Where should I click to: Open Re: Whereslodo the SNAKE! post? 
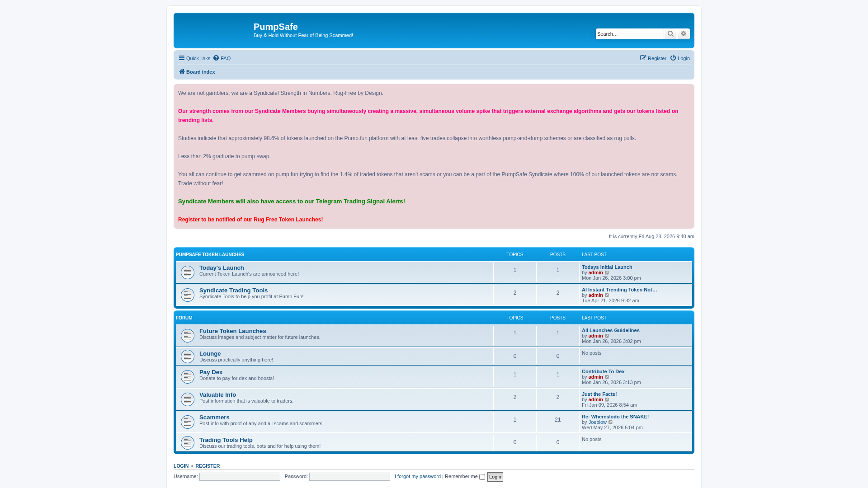point(615,417)
